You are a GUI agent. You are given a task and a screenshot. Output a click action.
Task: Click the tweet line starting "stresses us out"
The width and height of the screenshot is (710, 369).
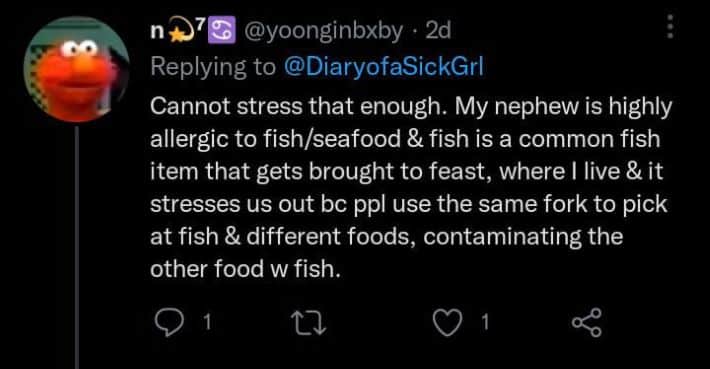(x=408, y=205)
